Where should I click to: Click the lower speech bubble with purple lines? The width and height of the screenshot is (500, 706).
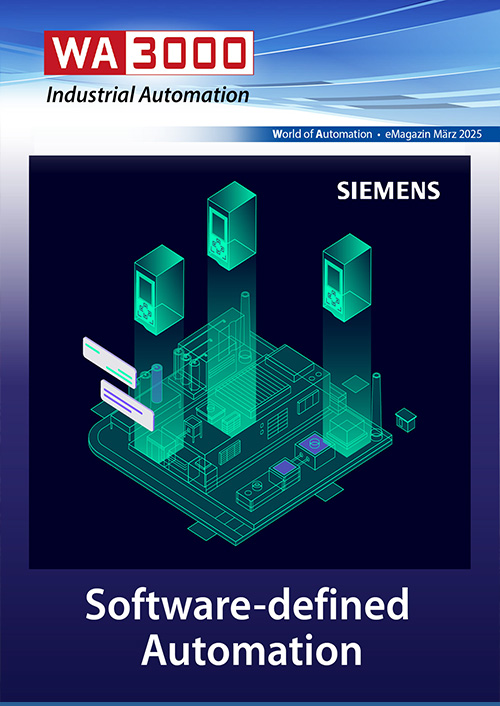(x=127, y=405)
